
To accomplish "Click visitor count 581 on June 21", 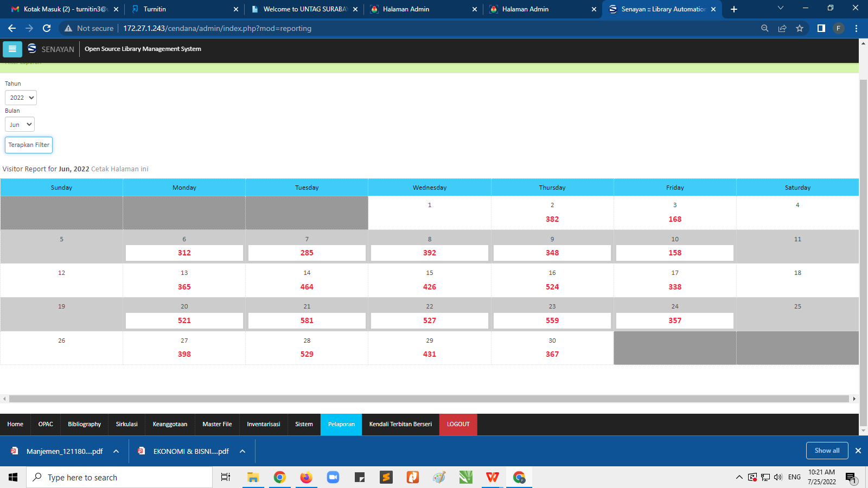I will tap(307, 320).
